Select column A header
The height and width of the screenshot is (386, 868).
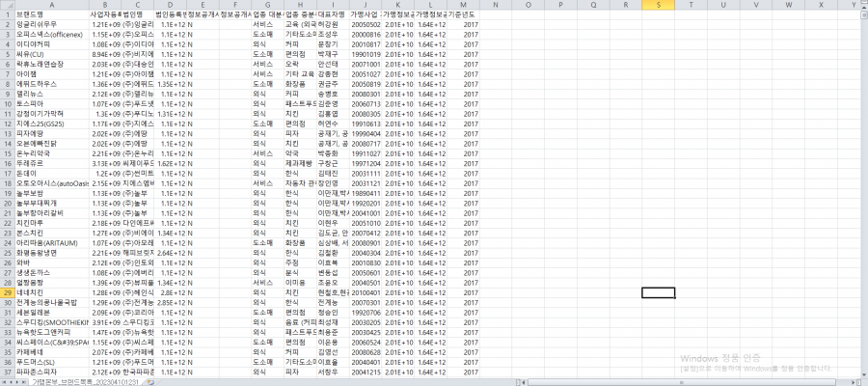[51, 5]
